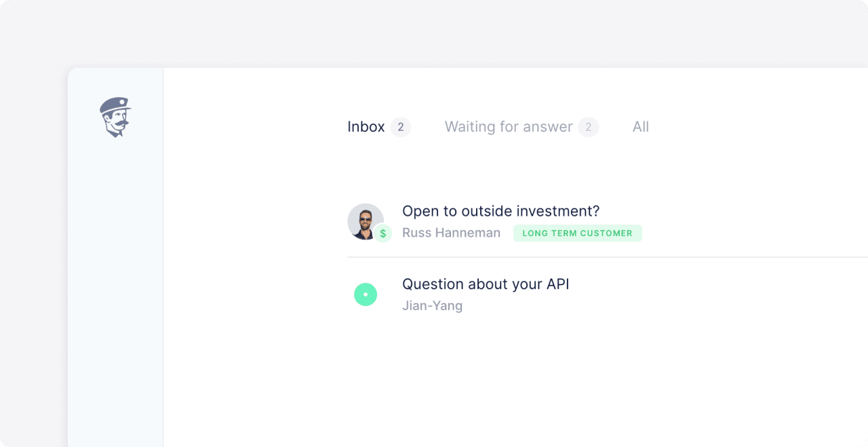
Task: Switch to the Inbox tab
Action: [x=366, y=127]
